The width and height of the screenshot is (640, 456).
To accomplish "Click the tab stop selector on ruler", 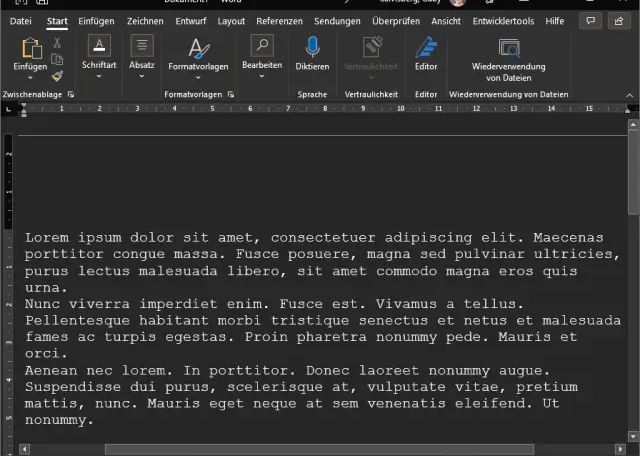I will [x=9, y=109].
